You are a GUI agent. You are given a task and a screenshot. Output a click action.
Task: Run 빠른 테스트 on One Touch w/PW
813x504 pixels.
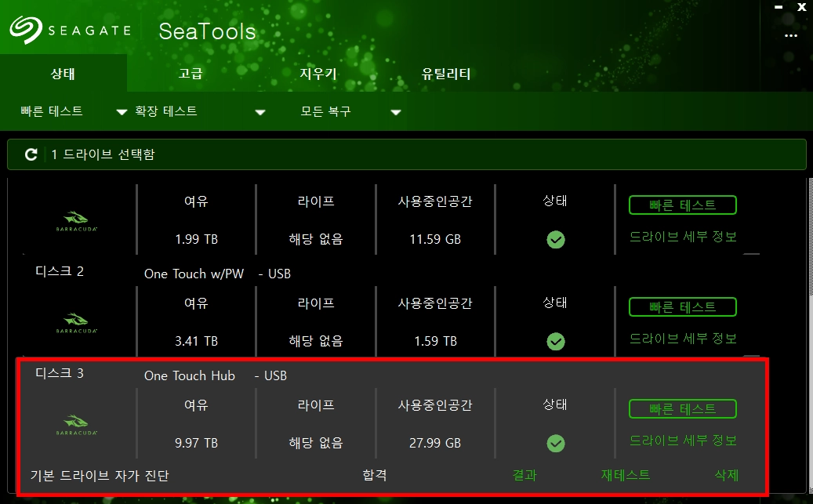(x=682, y=307)
